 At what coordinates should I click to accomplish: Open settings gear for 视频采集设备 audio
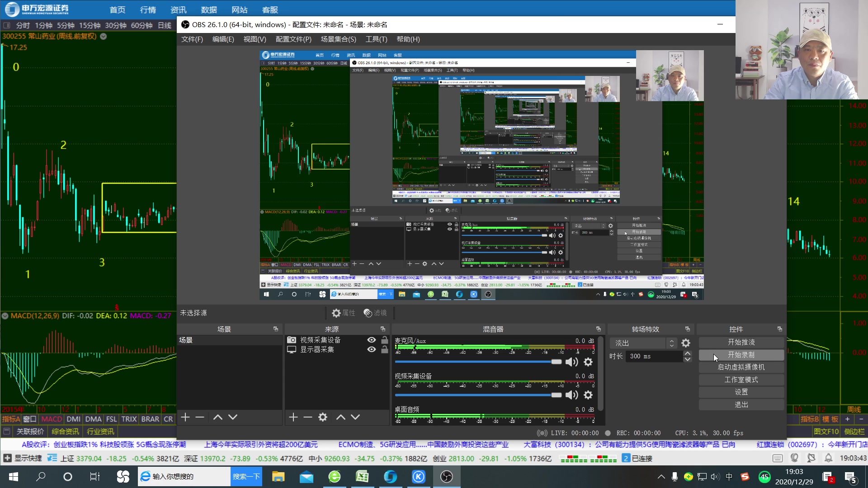[x=588, y=395]
